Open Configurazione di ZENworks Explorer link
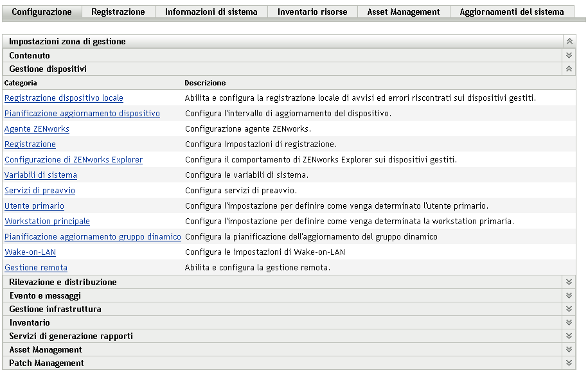Viewport: 588px width, 375px height. [73, 160]
